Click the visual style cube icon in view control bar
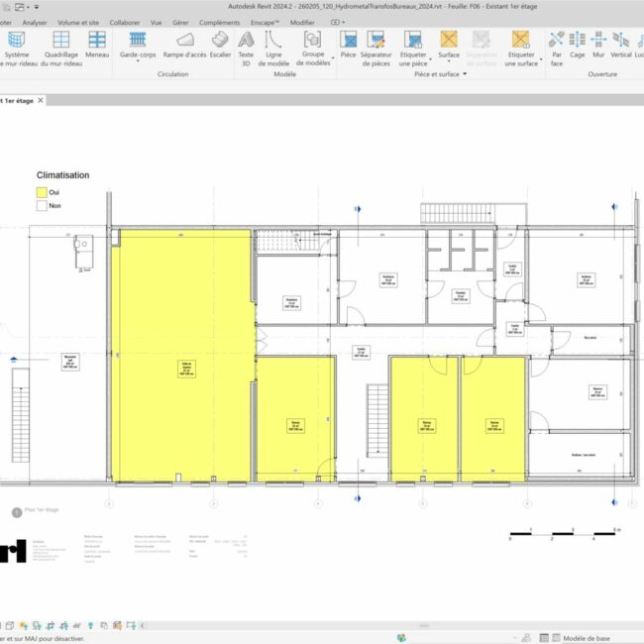Image resolution: width=644 pixels, height=644 pixels. [x=10, y=625]
